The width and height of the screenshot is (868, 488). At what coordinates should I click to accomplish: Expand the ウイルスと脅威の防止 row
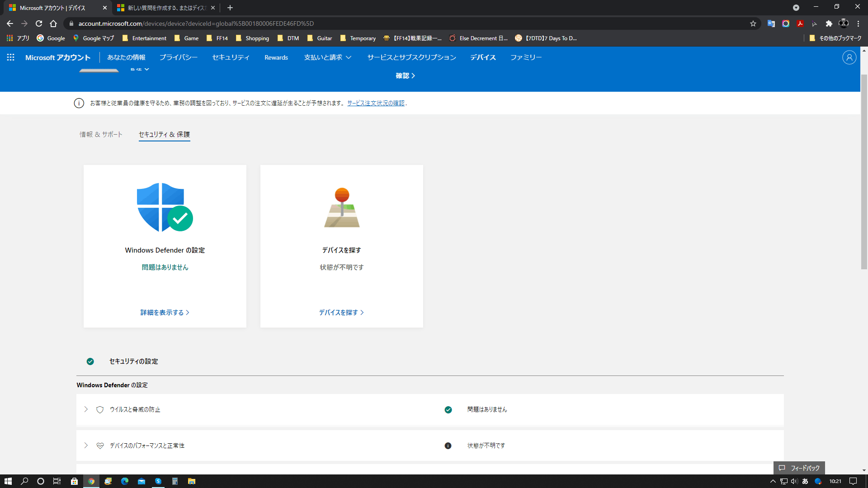pyautogui.click(x=86, y=409)
